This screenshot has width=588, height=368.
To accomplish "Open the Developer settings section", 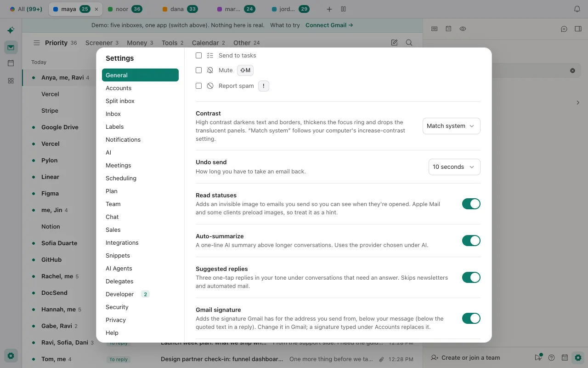I will point(140,294).
